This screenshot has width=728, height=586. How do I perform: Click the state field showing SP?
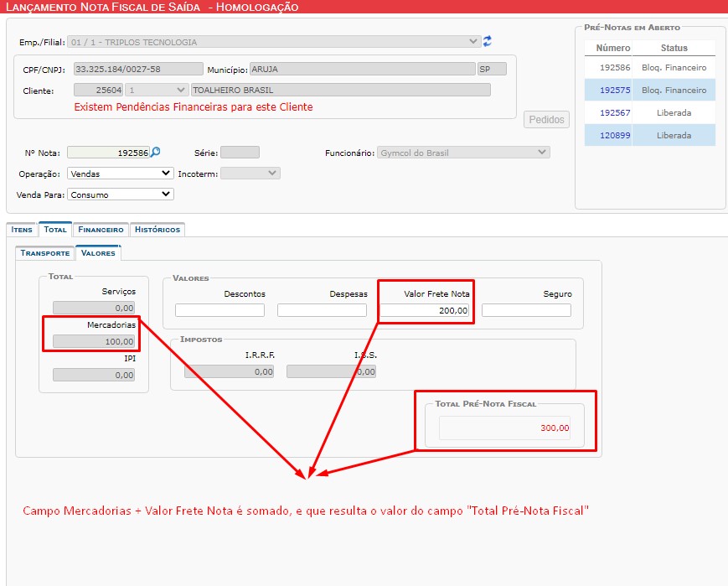point(492,69)
